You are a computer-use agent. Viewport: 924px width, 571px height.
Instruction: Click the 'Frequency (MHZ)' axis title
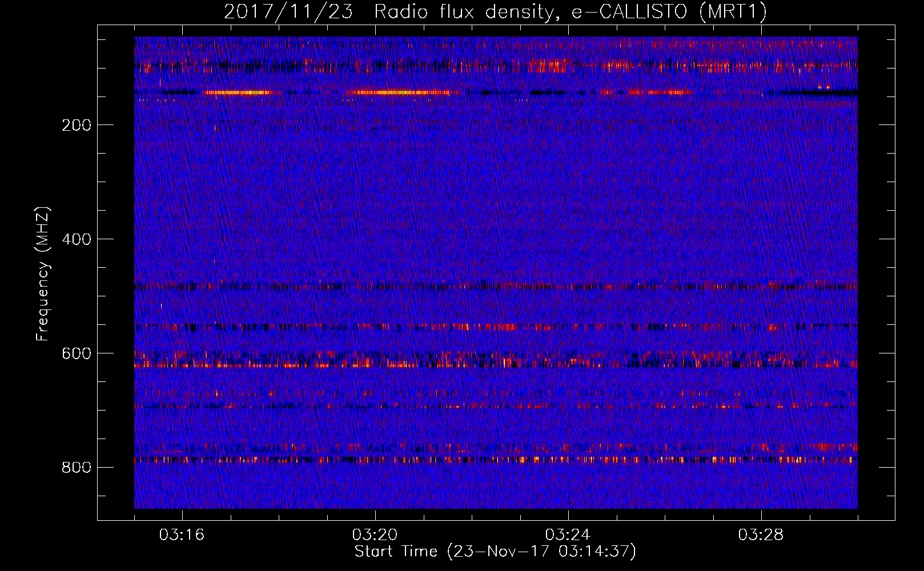pyautogui.click(x=43, y=274)
